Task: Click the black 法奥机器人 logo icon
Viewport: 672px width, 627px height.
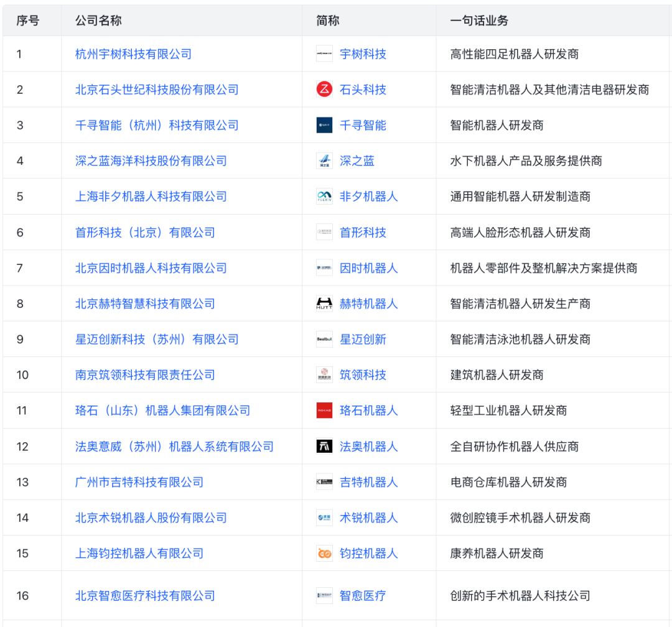Action: pyautogui.click(x=324, y=446)
